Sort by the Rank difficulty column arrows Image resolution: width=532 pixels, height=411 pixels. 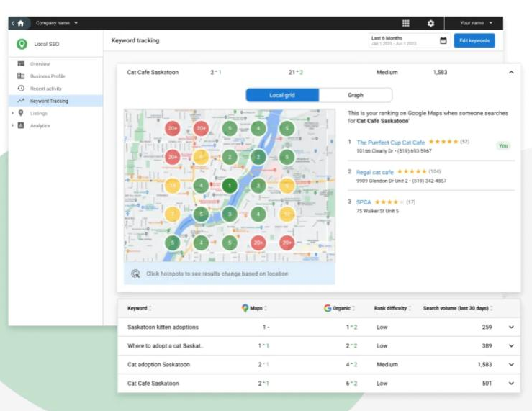410,308
